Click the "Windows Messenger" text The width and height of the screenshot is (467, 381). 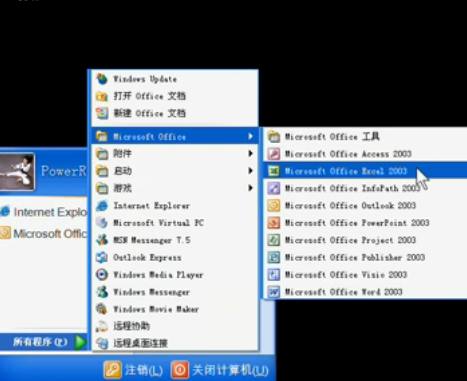(x=152, y=292)
